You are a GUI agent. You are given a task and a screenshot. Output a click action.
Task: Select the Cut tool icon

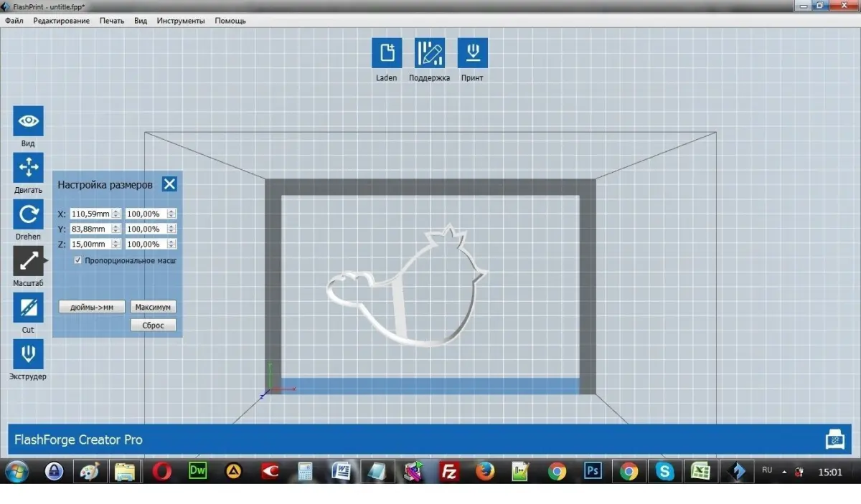pyautogui.click(x=29, y=308)
